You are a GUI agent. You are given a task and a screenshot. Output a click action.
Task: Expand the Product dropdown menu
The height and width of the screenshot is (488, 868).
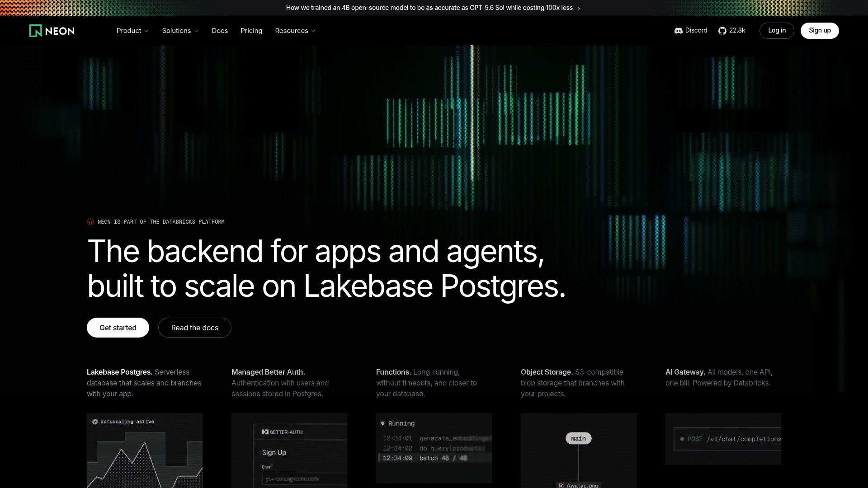pos(132,31)
